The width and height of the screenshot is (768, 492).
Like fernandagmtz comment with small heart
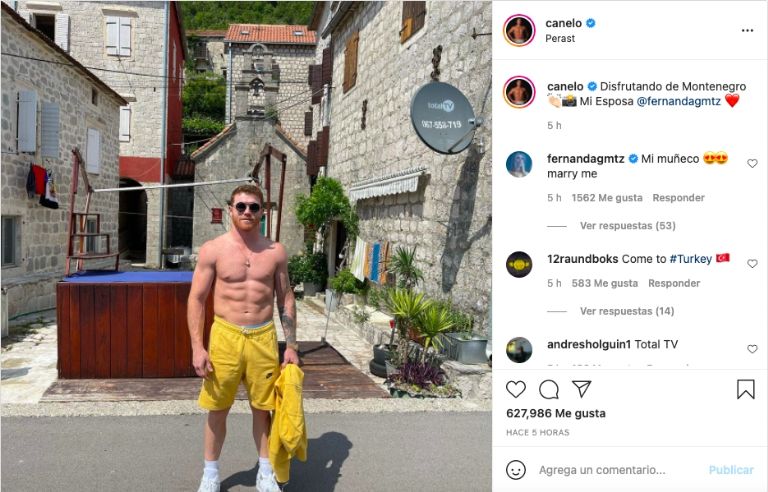752,163
